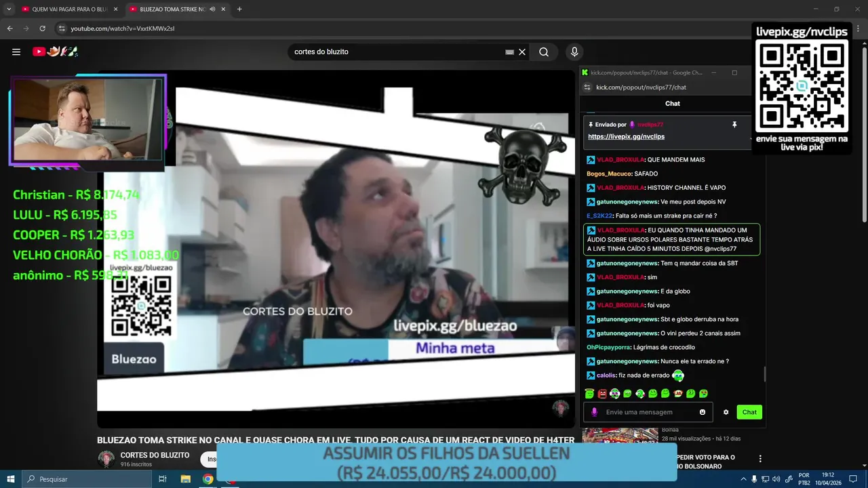Open the emoji picker in chat box

click(703, 412)
